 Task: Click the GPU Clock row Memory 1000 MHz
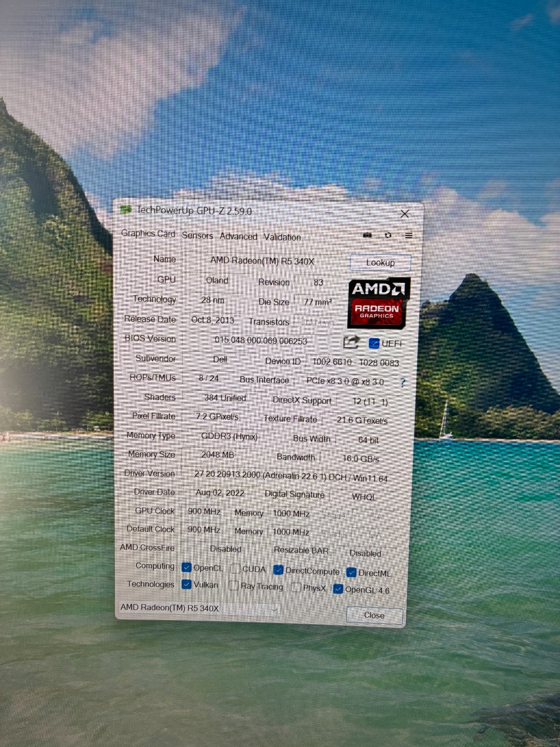292,514
